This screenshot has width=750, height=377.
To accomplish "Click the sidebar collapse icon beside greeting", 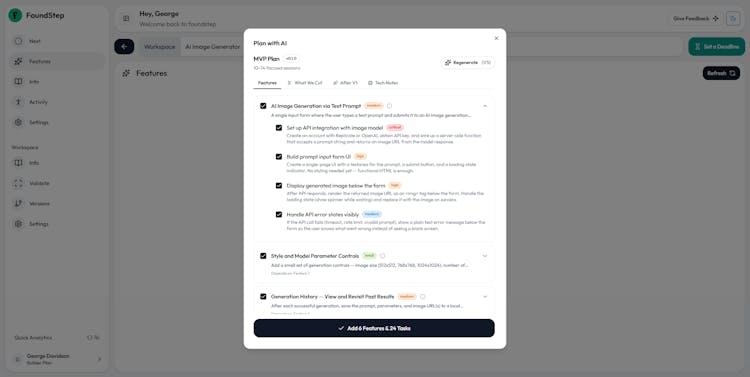I will coord(126,19).
